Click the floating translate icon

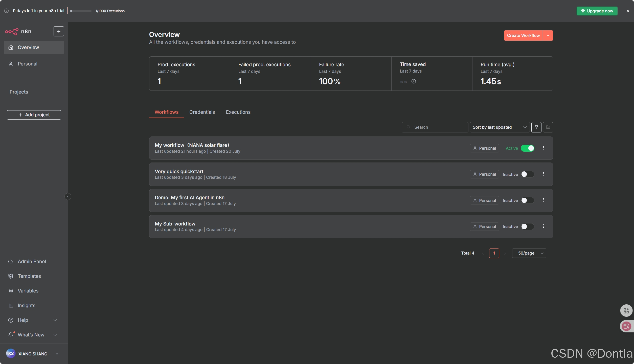pyautogui.click(x=626, y=326)
